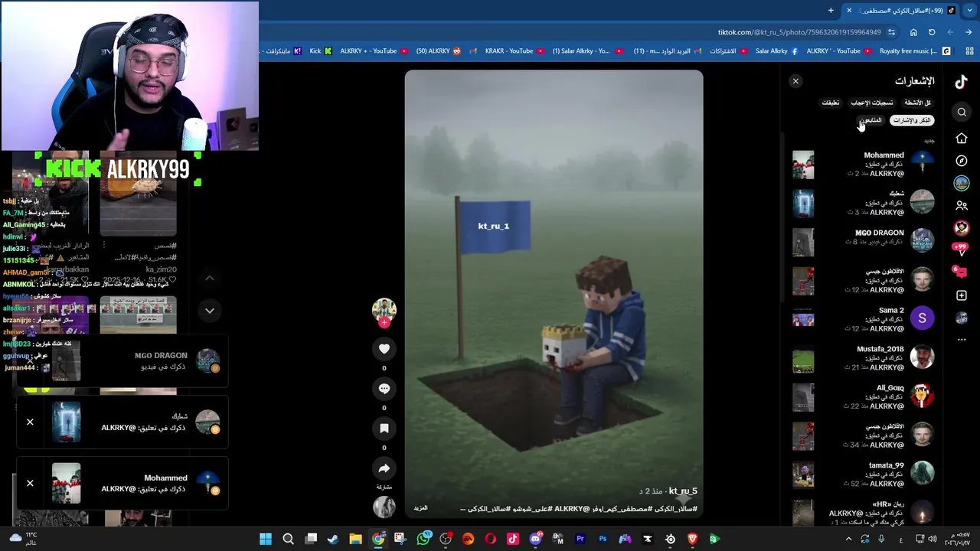This screenshot has width=980, height=551.
Task: Open the thumbnail beside Mohammed's notification
Action: 803,165
